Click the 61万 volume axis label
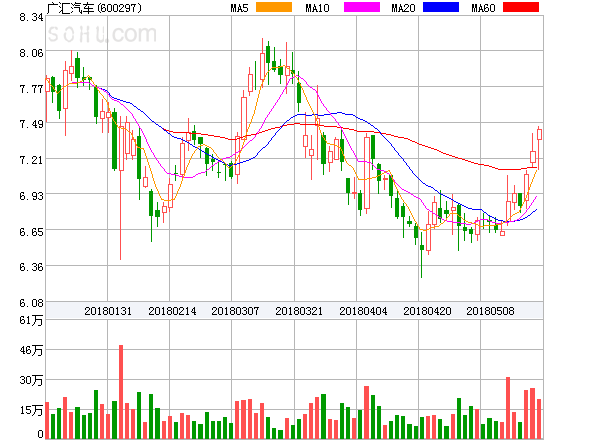This screenshot has height=440, width=600. click(x=31, y=320)
